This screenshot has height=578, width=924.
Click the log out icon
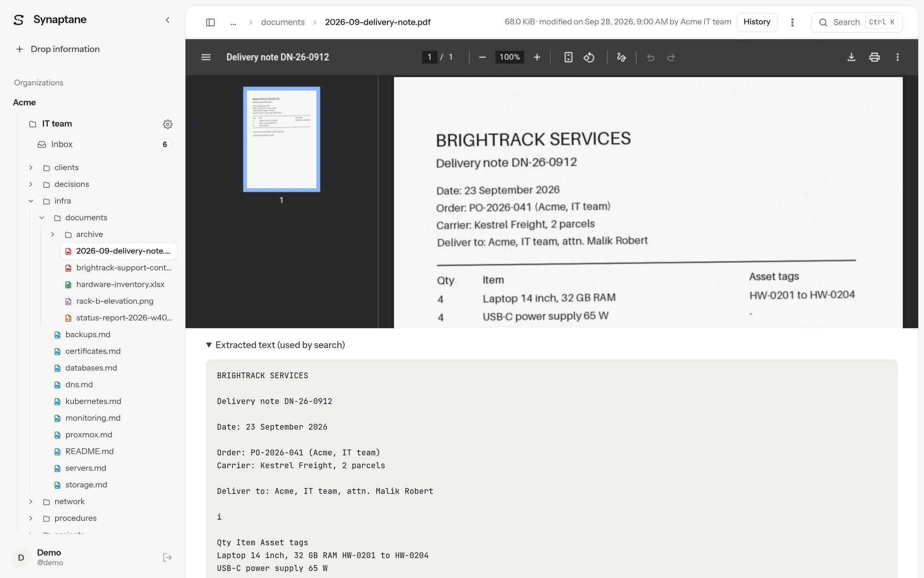click(167, 557)
